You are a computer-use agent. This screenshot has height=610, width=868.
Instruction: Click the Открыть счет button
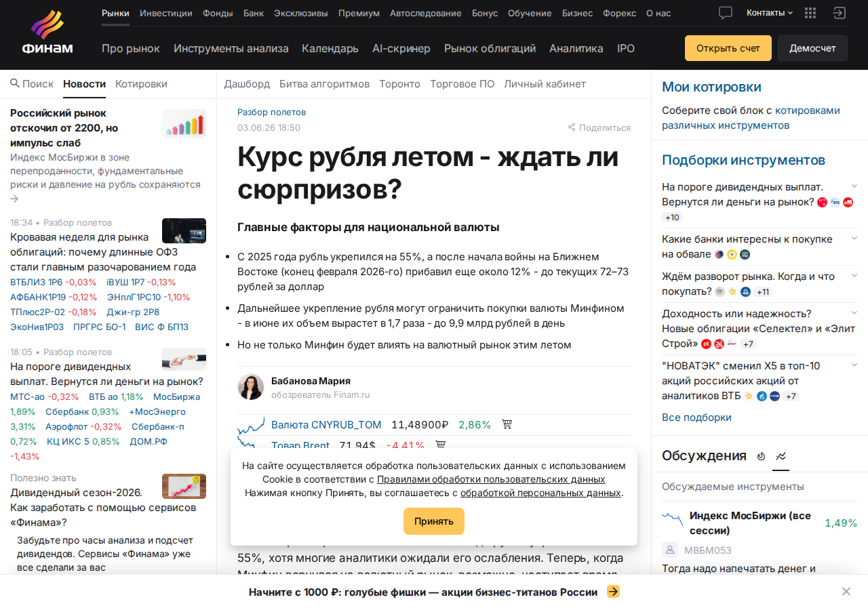tap(728, 48)
